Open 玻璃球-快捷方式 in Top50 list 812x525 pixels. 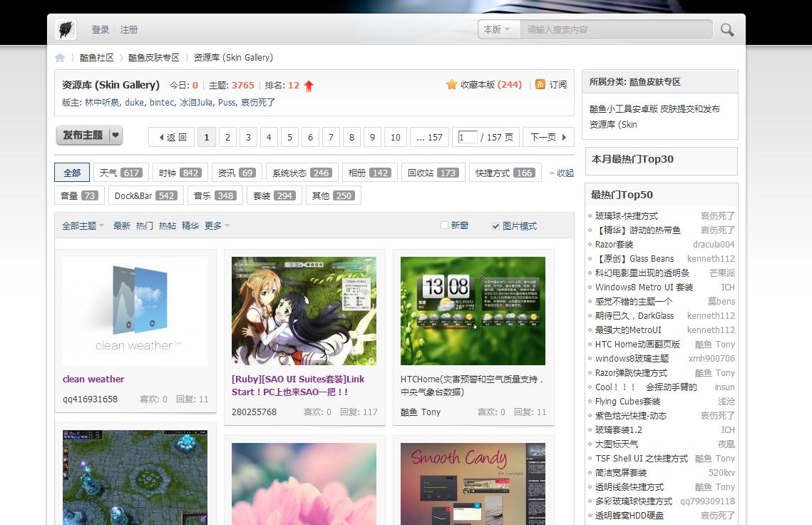click(x=627, y=216)
